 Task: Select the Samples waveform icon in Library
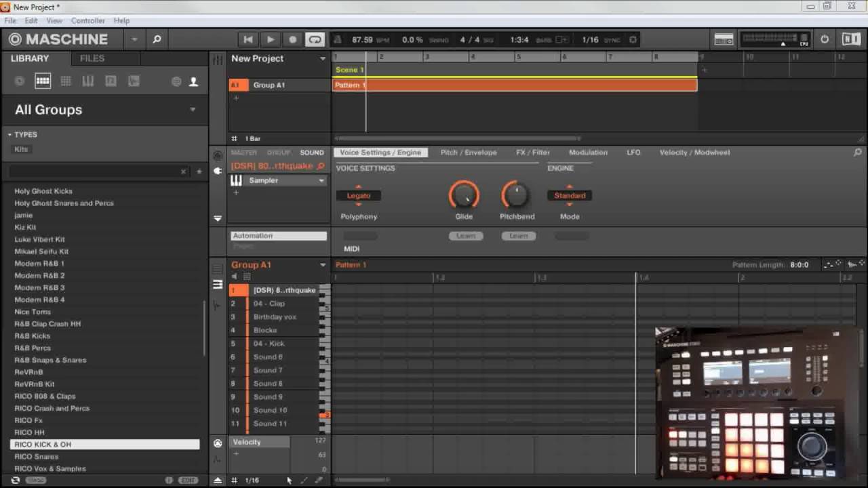(x=134, y=81)
